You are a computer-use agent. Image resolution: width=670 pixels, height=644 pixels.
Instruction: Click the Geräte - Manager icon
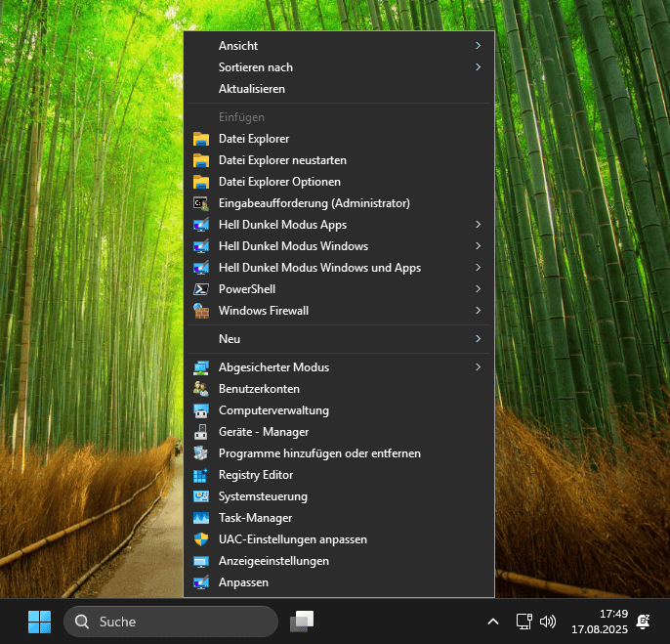201,432
